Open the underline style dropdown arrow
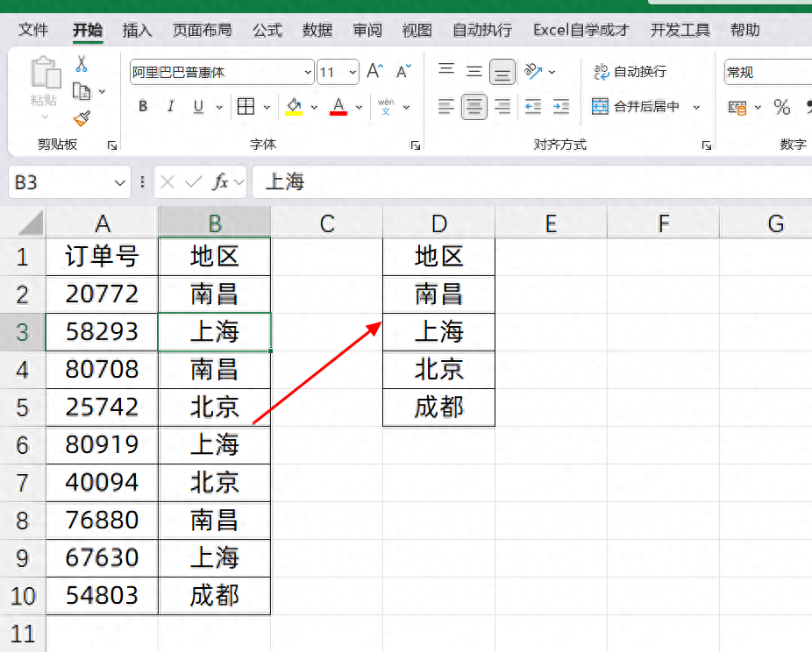 pos(219,107)
